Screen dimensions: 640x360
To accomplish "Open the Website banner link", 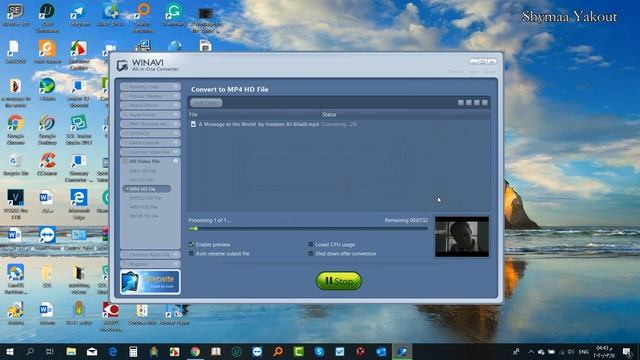I will point(150,282).
